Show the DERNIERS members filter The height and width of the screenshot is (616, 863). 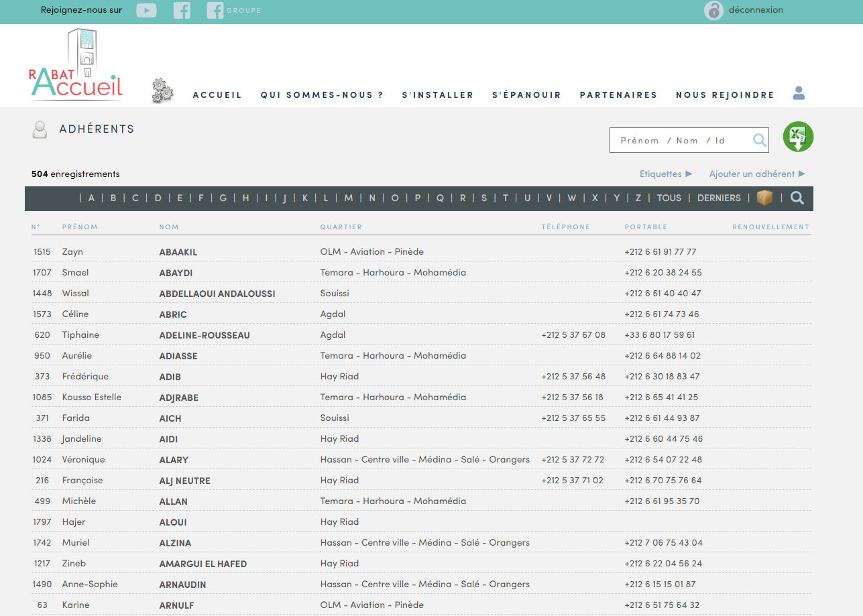click(719, 198)
